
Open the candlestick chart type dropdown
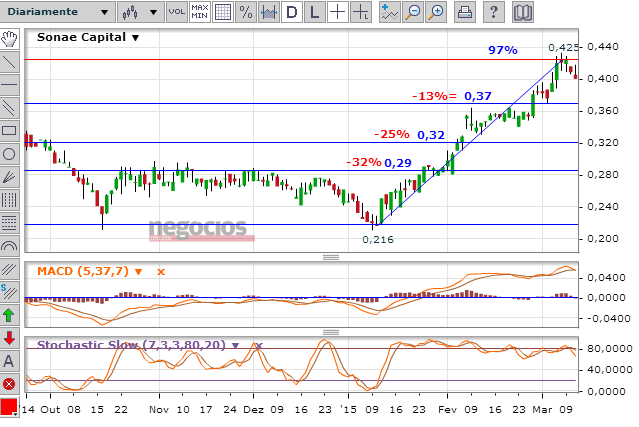141,12
